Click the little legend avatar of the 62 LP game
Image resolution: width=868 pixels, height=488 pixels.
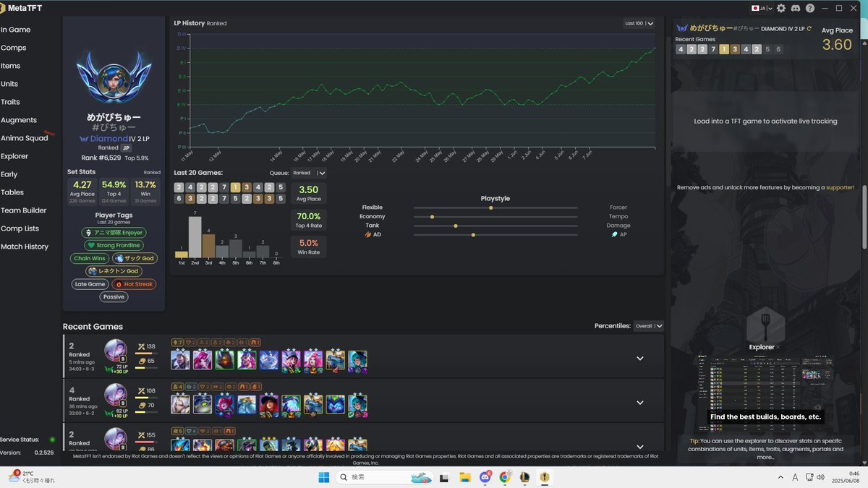click(x=116, y=395)
